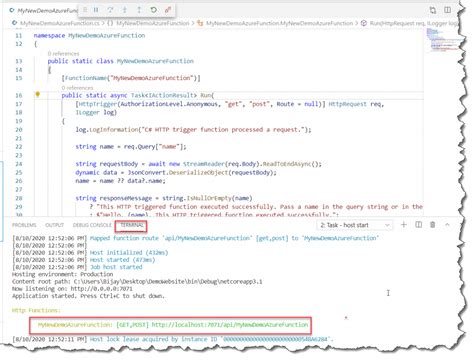Click the FunctionName attribute line

(131, 78)
